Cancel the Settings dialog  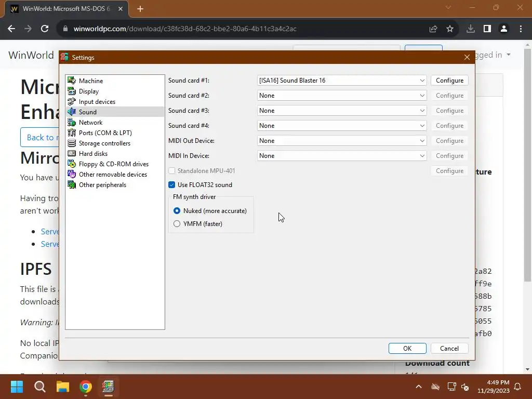[449, 349]
